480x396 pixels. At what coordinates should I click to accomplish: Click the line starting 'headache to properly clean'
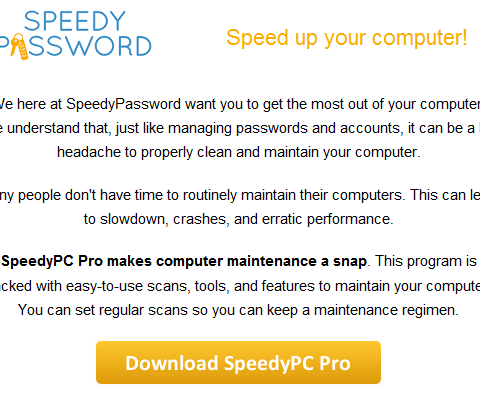[x=239, y=152]
